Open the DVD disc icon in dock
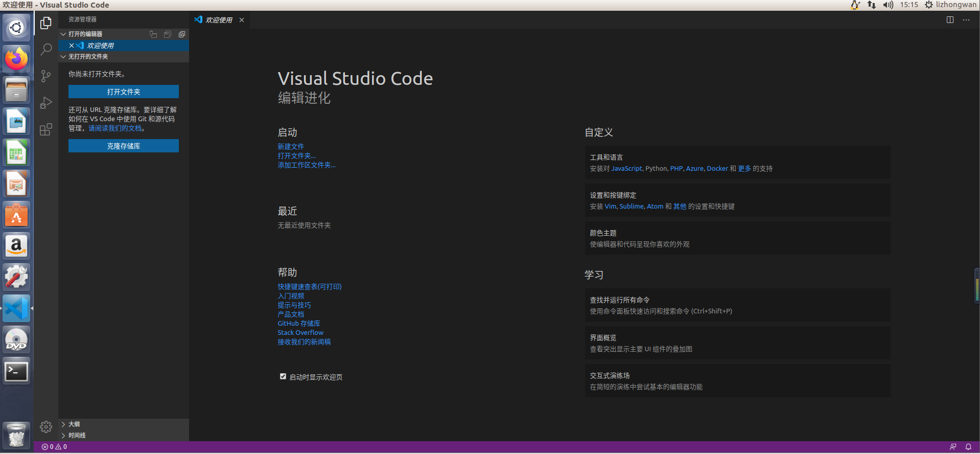Screen dimensions: 980x454 [x=16, y=340]
